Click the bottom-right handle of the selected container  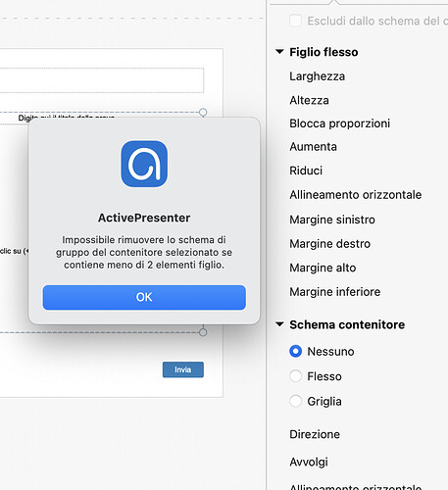pyautogui.click(x=203, y=332)
